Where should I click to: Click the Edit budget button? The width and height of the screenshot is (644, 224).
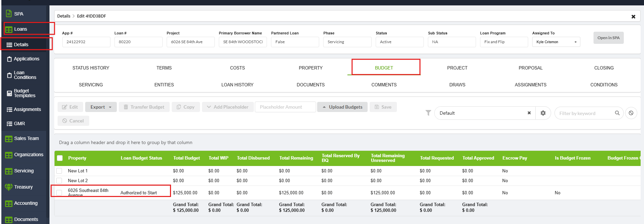pos(70,107)
